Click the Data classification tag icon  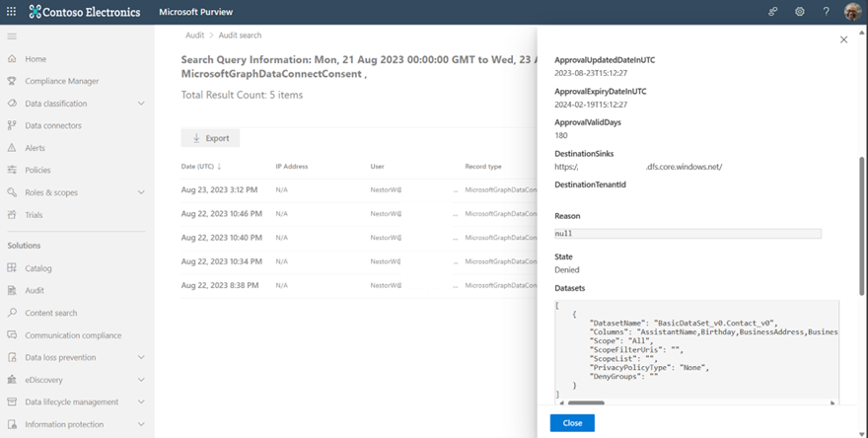[x=12, y=103]
